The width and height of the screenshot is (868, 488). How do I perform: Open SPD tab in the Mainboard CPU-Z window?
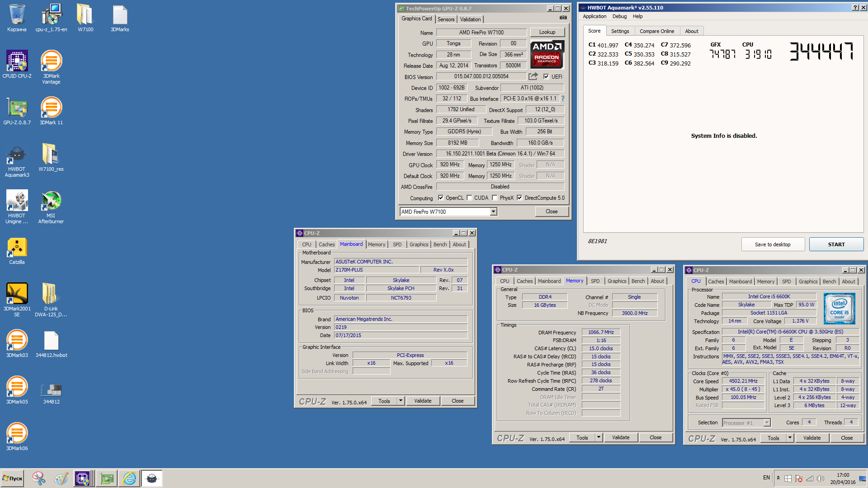(397, 244)
